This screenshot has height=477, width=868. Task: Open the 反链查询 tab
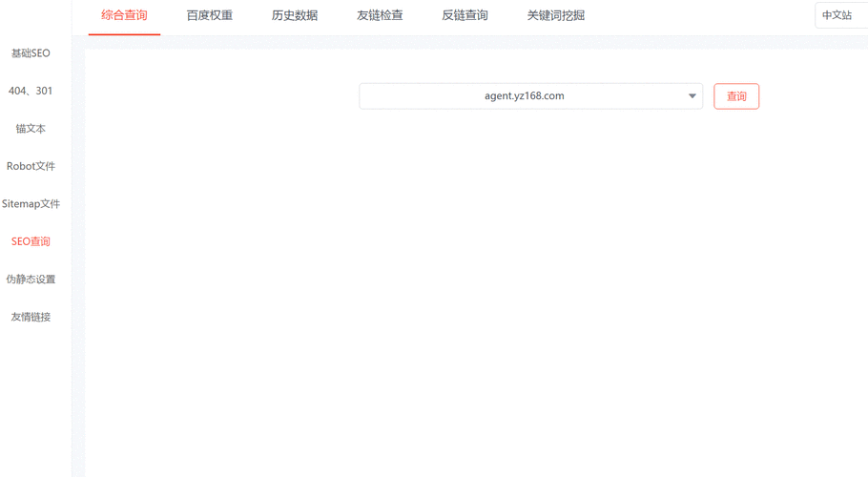[x=465, y=15]
